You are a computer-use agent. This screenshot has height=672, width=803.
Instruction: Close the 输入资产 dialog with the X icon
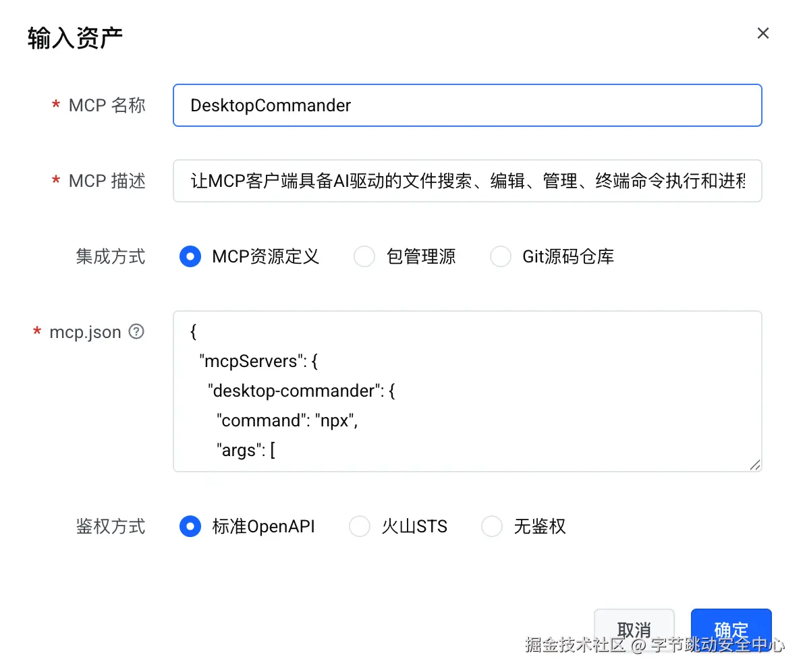pyautogui.click(x=763, y=34)
